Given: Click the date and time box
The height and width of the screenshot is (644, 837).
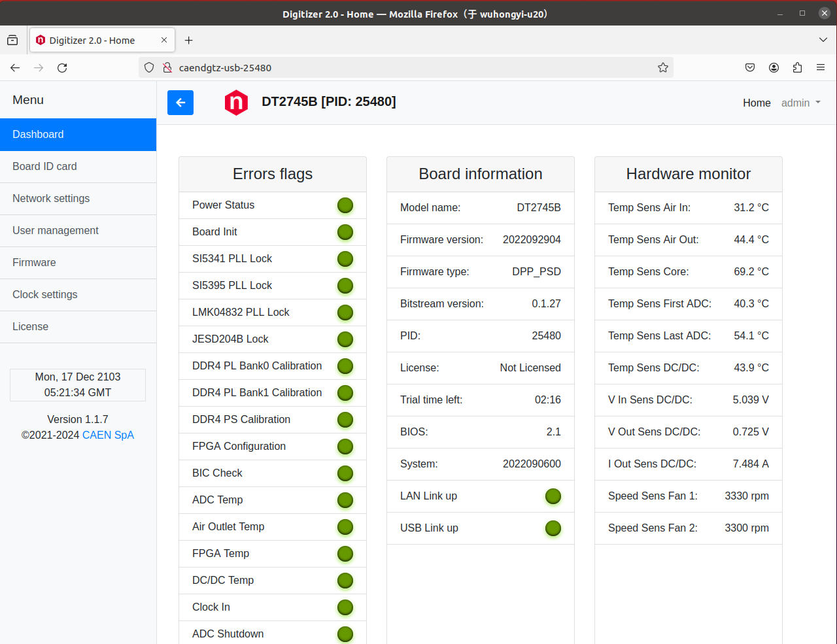Looking at the screenshot, I should pyautogui.click(x=78, y=384).
